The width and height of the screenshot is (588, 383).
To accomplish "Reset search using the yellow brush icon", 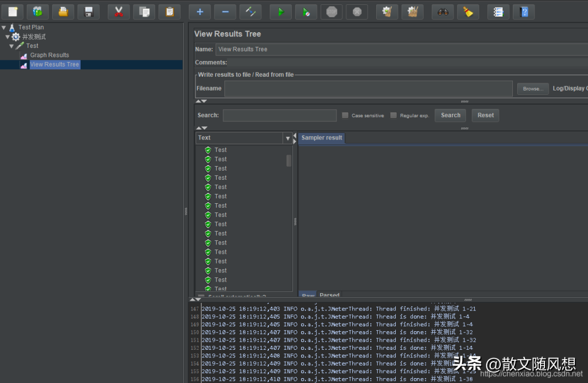I will [468, 12].
